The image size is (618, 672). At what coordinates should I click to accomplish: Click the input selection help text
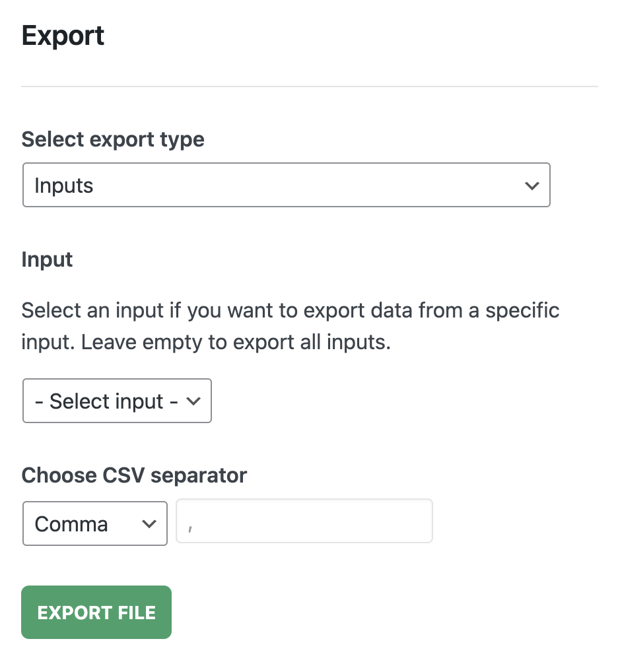pyautogui.click(x=291, y=326)
